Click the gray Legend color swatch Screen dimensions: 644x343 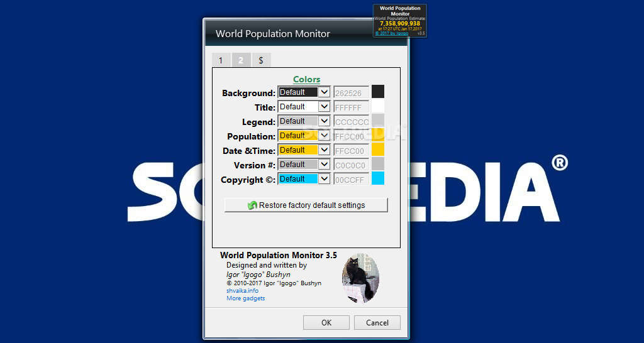coord(378,120)
